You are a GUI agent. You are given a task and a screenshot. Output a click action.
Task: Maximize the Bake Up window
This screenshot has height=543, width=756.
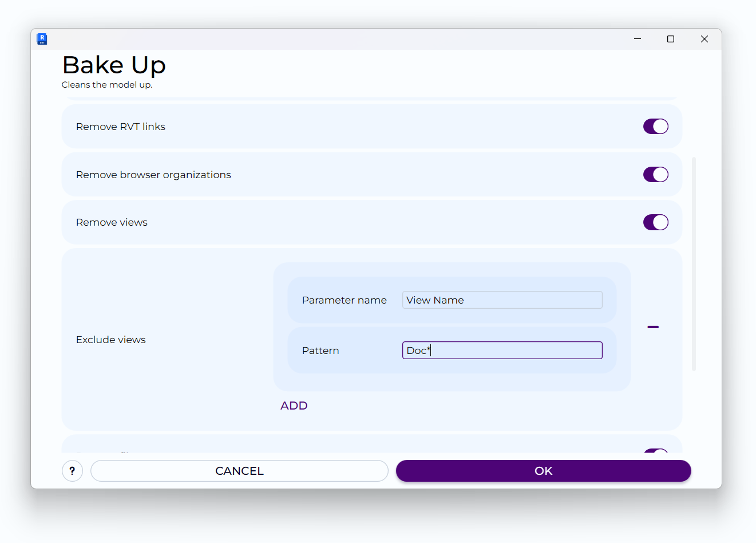(x=671, y=39)
